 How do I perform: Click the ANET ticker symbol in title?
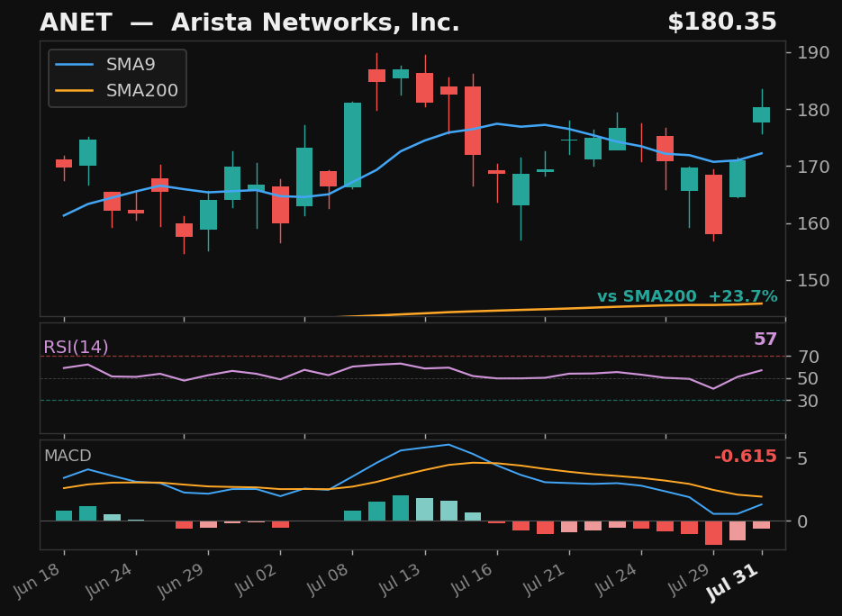click(76, 23)
